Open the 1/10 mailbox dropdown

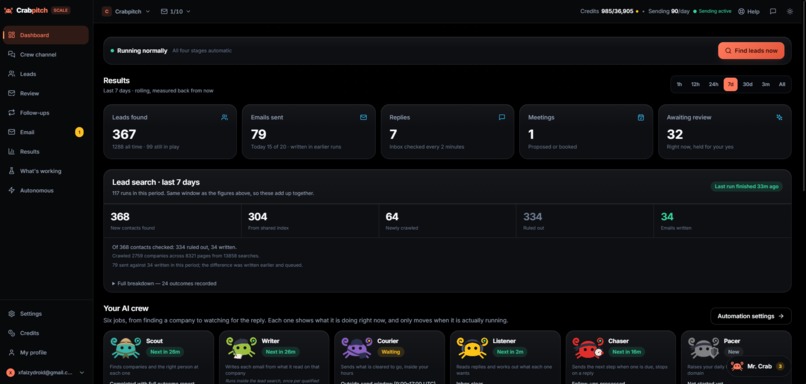(175, 11)
